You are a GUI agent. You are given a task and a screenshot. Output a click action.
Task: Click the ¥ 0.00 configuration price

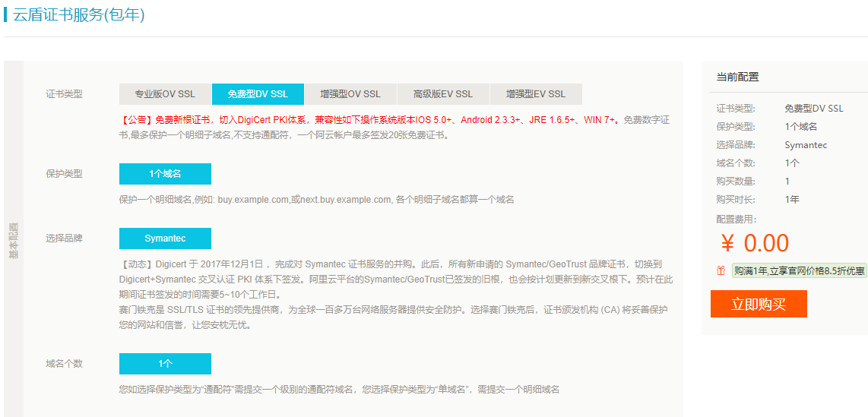pyautogui.click(x=755, y=243)
